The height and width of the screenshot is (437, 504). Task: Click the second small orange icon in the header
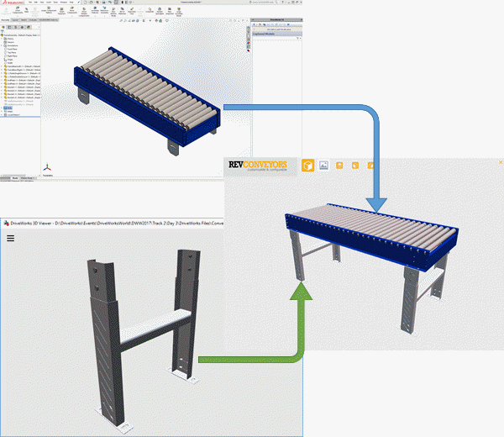pyautogui.click(x=356, y=165)
